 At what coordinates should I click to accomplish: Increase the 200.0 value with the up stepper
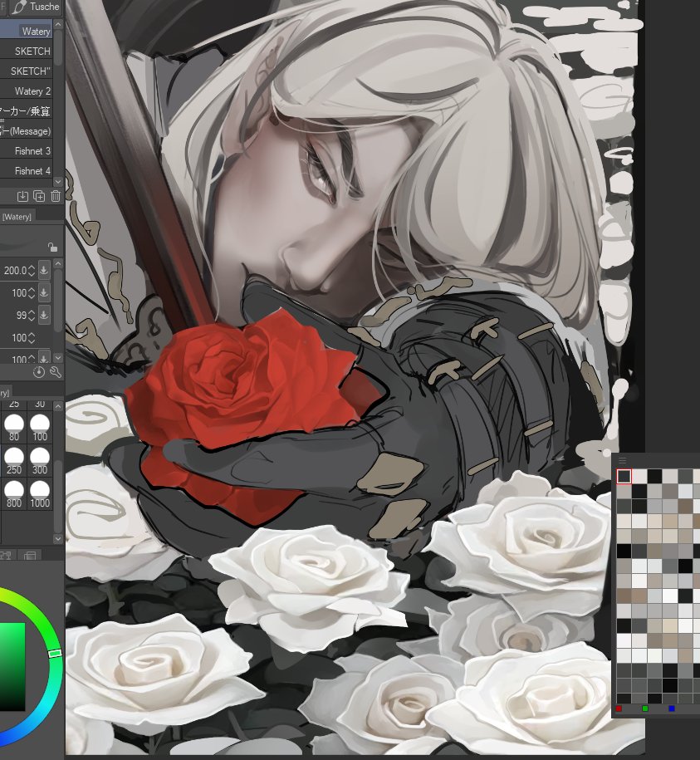[x=31, y=266]
